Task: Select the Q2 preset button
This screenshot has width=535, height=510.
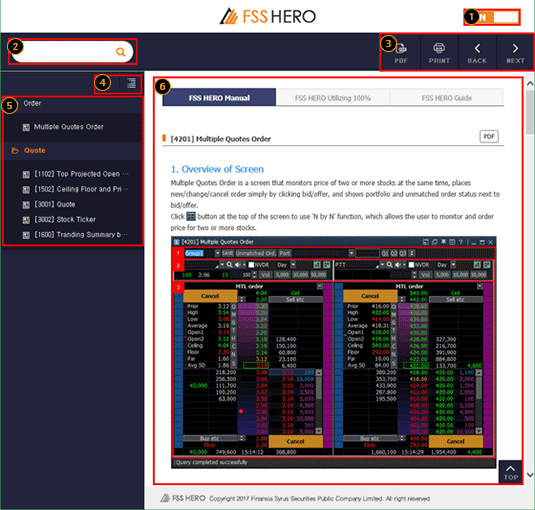Action: coord(394,253)
